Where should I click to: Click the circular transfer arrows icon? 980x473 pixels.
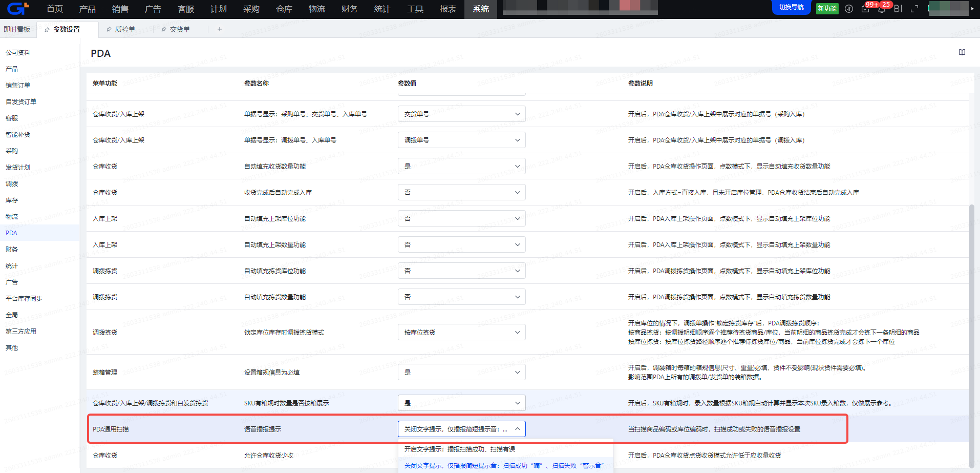[849, 9]
